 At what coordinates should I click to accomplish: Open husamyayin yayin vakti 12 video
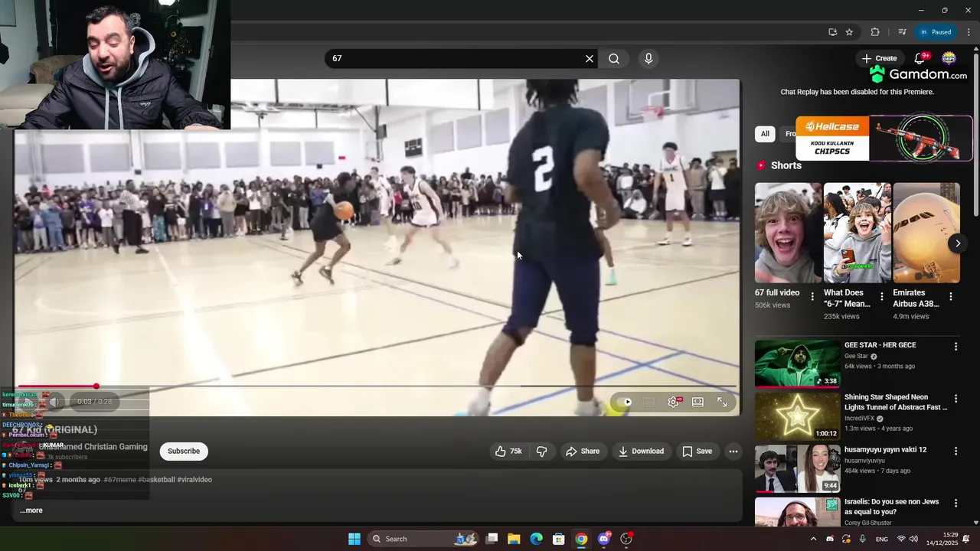[798, 468]
